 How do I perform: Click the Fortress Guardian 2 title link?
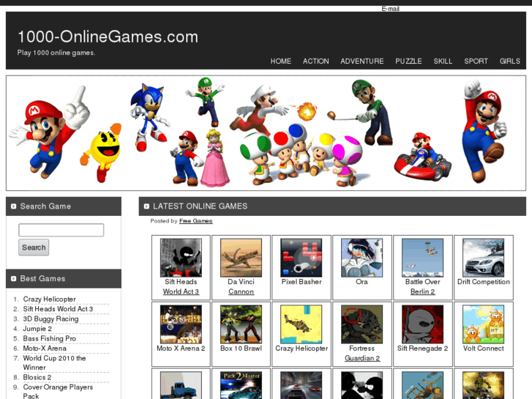(x=361, y=353)
